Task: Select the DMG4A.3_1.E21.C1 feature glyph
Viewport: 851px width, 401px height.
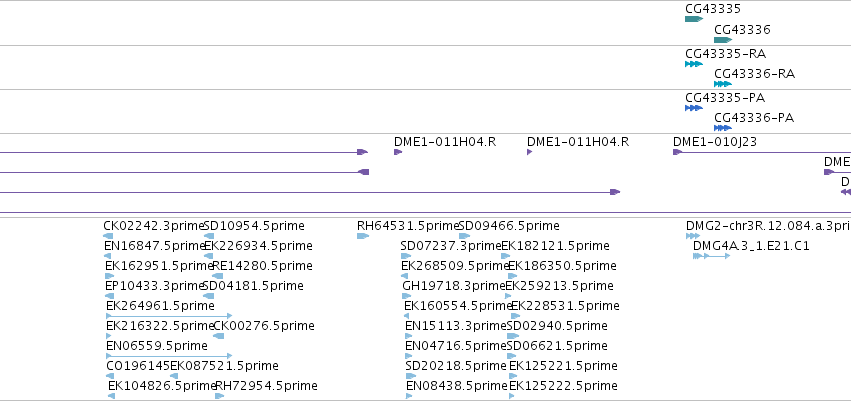Action: click(x=712, y=256)
